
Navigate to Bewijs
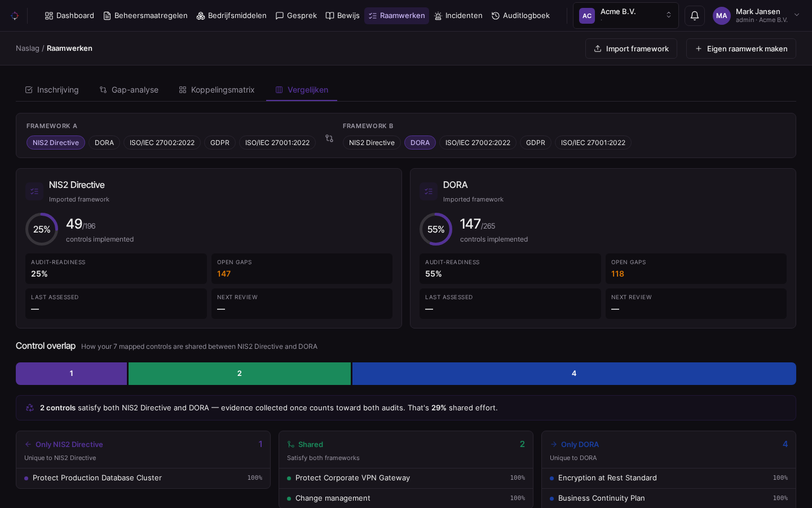[x=343, y=16]
